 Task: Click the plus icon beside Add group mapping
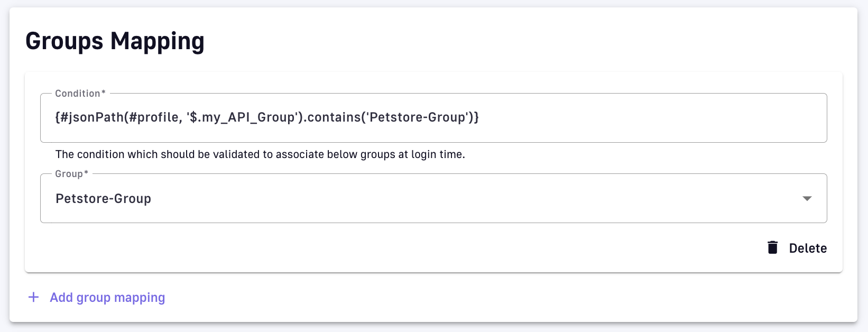[33, 297]
